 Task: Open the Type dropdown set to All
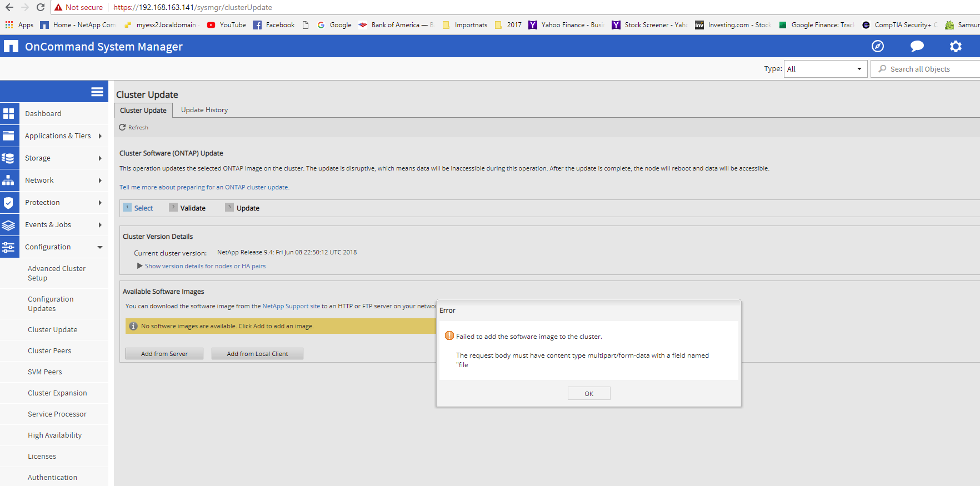point(825,69)
